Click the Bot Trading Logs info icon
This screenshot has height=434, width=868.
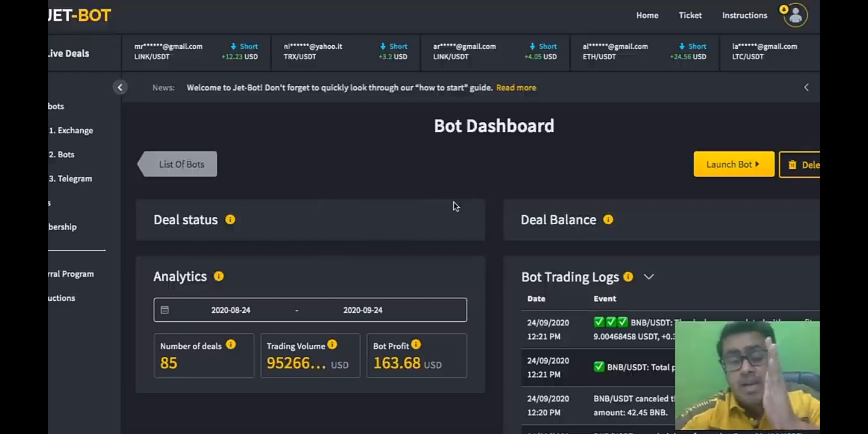click(x=628, y=277)
